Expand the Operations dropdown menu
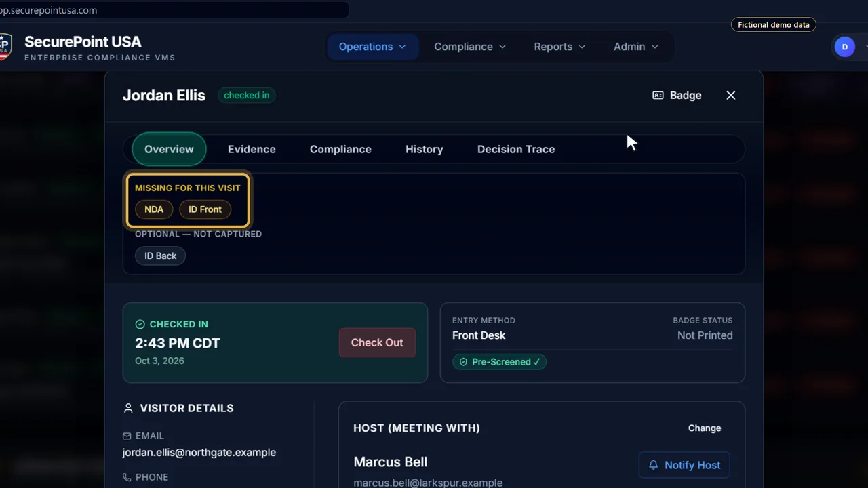Image resolution: width=868 pixels, height=488 pixels. (372, 47)
